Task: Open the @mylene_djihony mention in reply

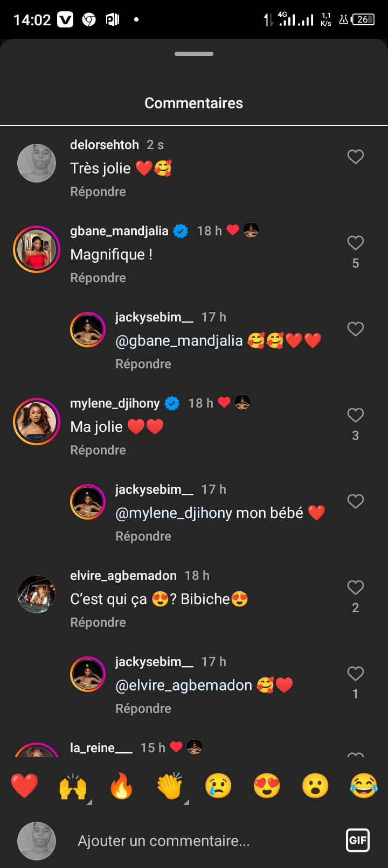Action: coord(174,513)
